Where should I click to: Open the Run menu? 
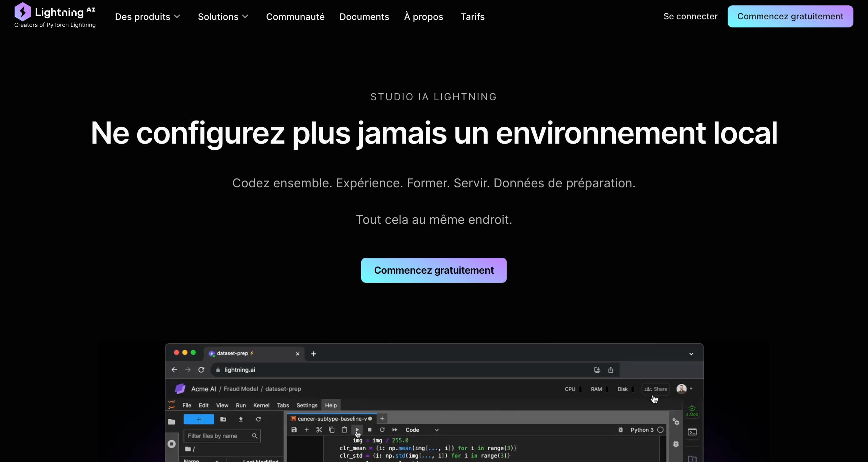[241, 405]
